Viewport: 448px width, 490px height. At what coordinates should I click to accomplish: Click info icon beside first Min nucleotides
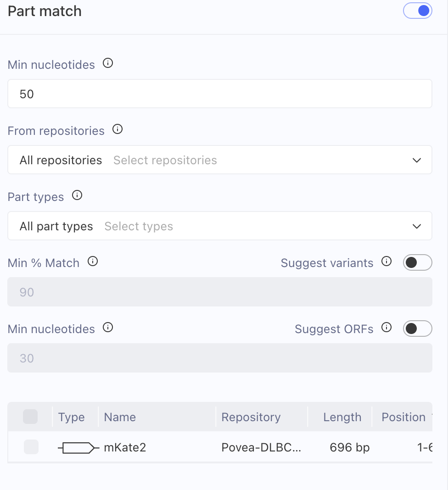tap(108, 63)
